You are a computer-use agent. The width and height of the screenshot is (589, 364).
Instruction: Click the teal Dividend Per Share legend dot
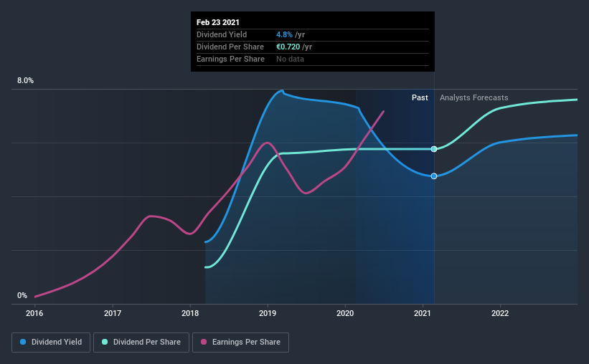click(105, 342)
